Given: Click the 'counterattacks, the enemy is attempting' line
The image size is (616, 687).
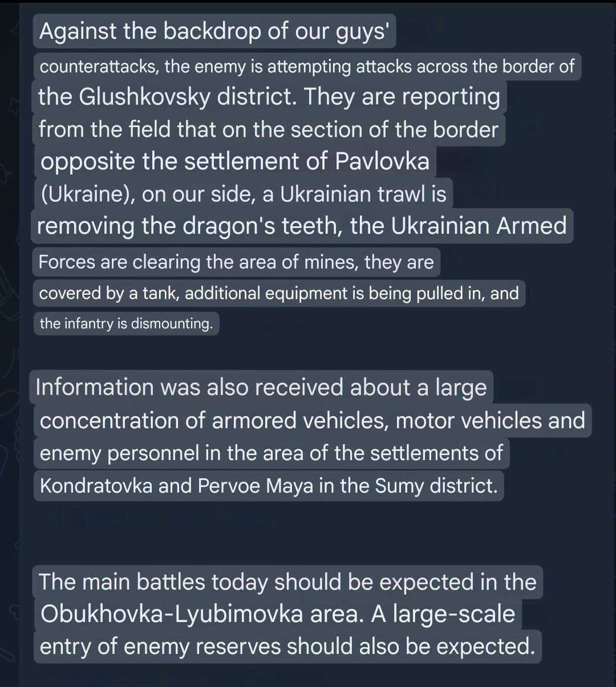Looking at the screenshot, I should tap(307, 67).
